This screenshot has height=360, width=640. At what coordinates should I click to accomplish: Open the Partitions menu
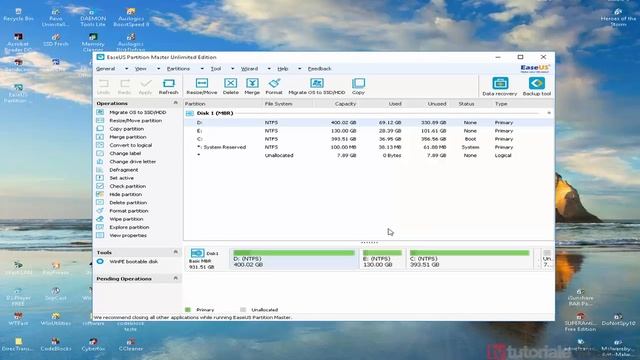(x=178, y=69)
